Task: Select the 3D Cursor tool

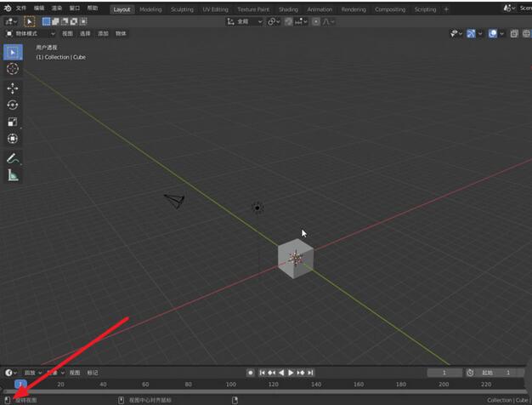Action: click(x=13, y=69)
